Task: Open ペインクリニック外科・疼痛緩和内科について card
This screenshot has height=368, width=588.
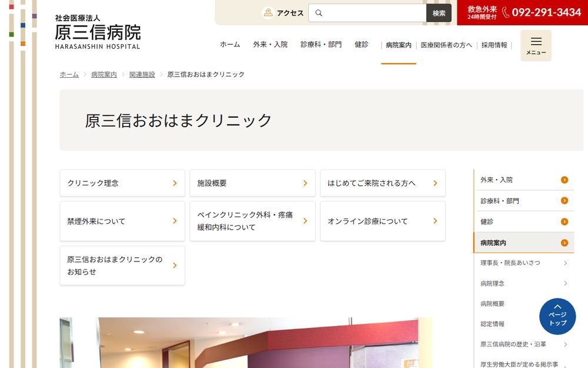Action: [252, 221]
